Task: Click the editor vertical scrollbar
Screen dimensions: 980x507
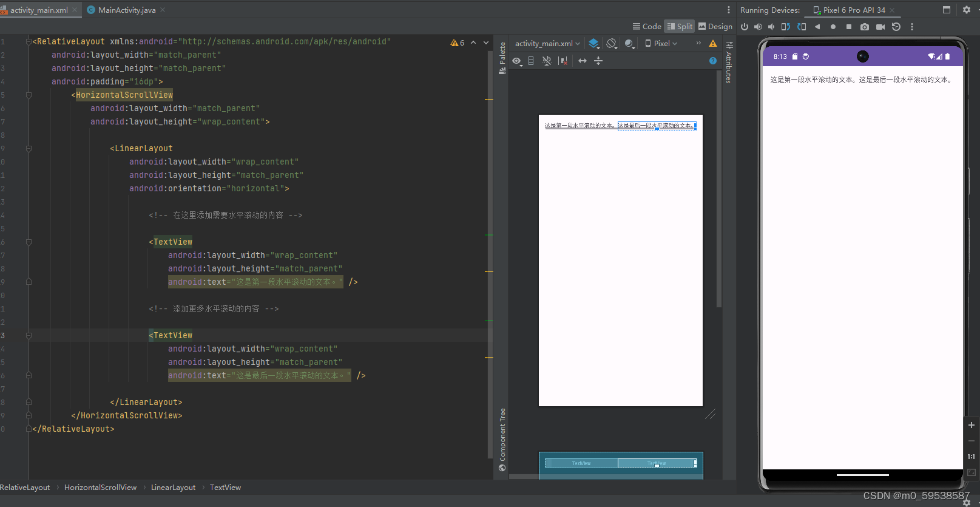Action: 490,255
